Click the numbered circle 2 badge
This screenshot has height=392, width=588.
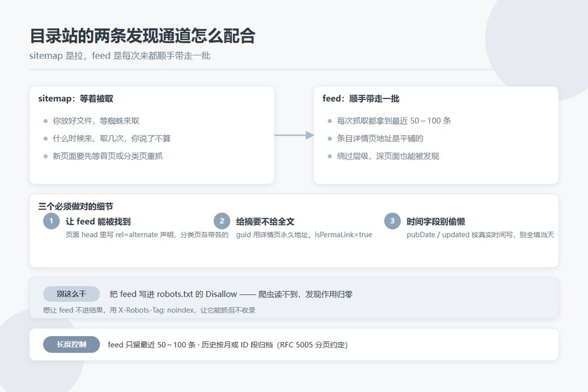222,221
